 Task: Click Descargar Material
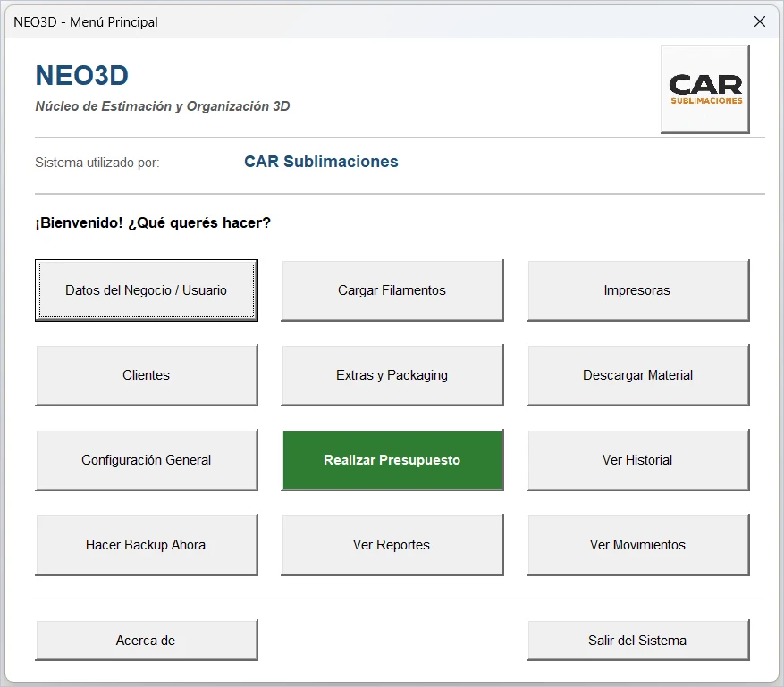click(x=638, y=375)
